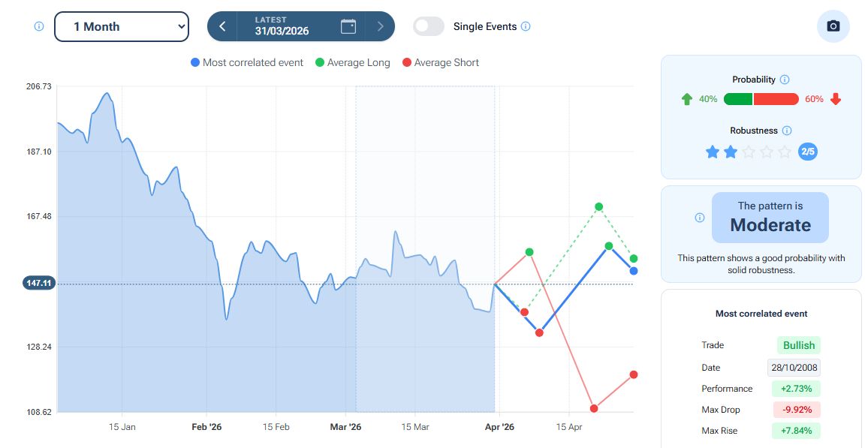The image size is (868, 448).
Task: Click the LATEST 31/03/2026 date display
Action: click(282, 26)
